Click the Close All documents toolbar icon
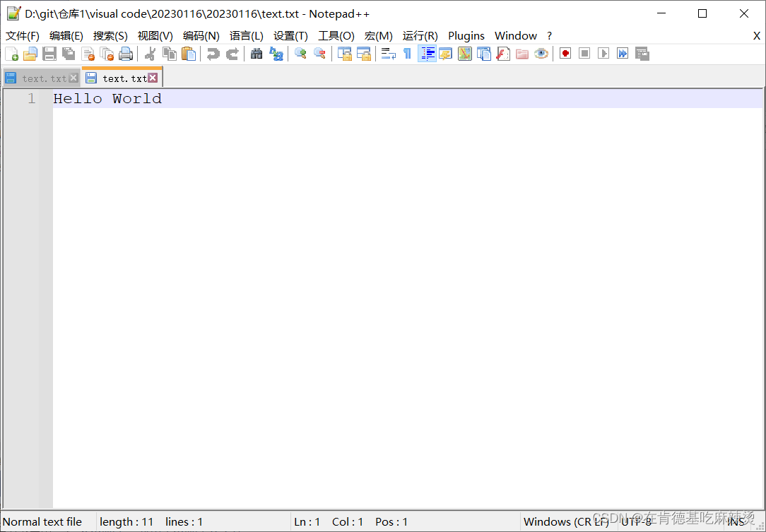766x532 pixels. (x=107, y=53)
